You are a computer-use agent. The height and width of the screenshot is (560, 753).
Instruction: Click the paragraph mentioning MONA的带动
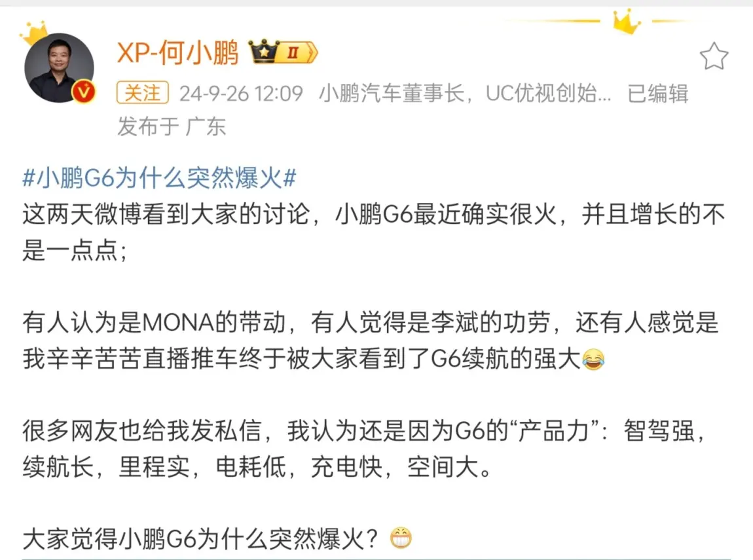(370, 341)
